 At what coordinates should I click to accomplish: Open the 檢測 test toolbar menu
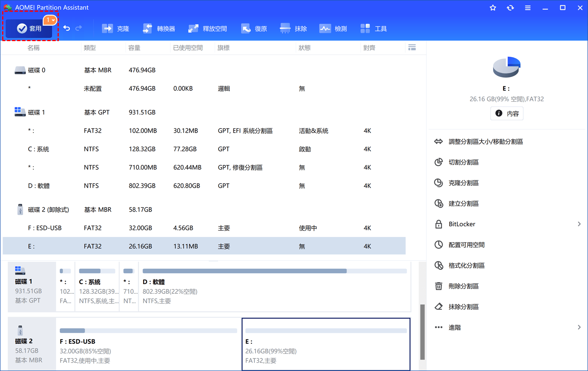pyautogui.click(x=333, y=29)
